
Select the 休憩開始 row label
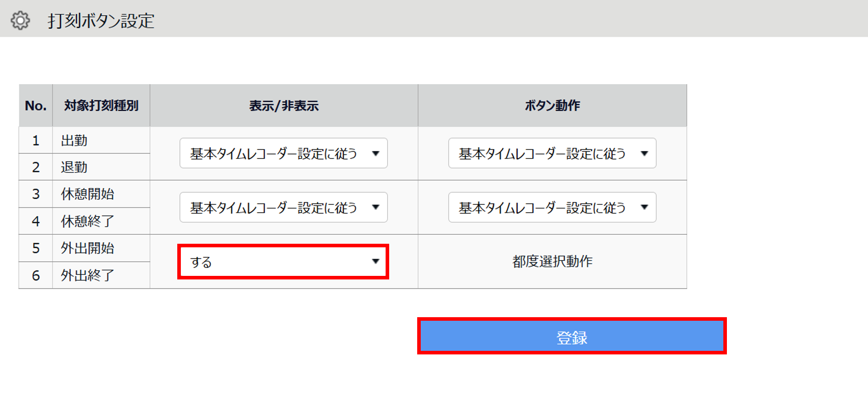coord(88,194)
